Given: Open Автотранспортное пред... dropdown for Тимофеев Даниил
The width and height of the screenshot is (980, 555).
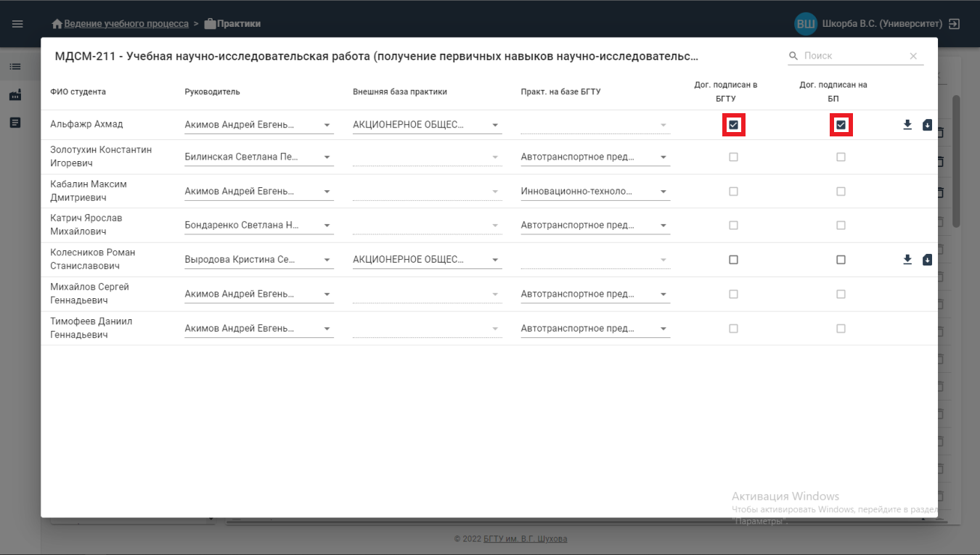Looking at the screenshot, I should pyautogui.click(x=595, y=329).
